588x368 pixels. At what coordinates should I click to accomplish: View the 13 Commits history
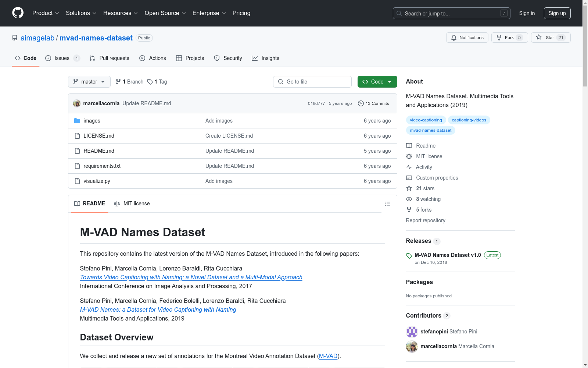373,103
